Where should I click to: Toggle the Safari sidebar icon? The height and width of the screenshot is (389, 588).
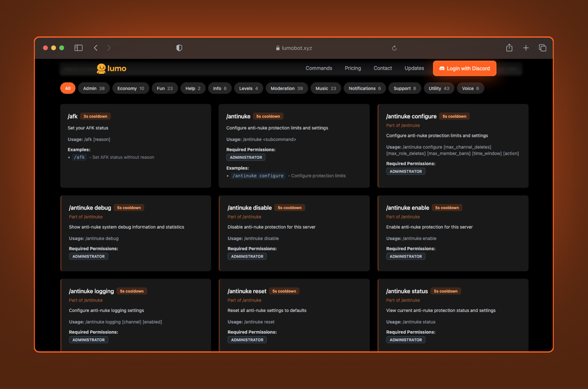point(78,48)
